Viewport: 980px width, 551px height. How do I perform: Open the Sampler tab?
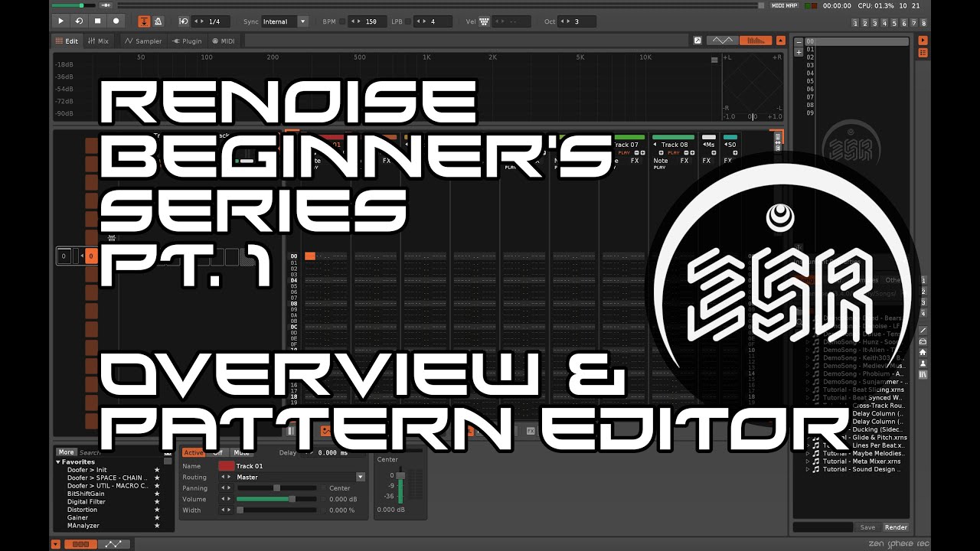tap(143, 41)
